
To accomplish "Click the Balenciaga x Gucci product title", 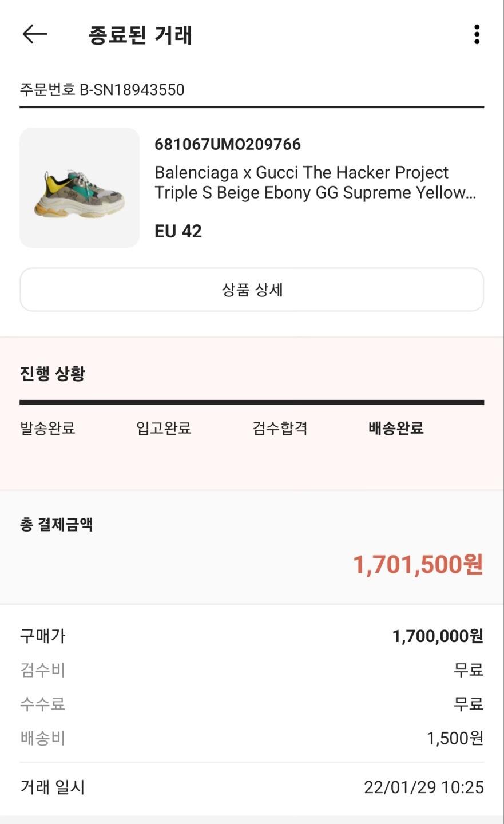I will [315, 183].
